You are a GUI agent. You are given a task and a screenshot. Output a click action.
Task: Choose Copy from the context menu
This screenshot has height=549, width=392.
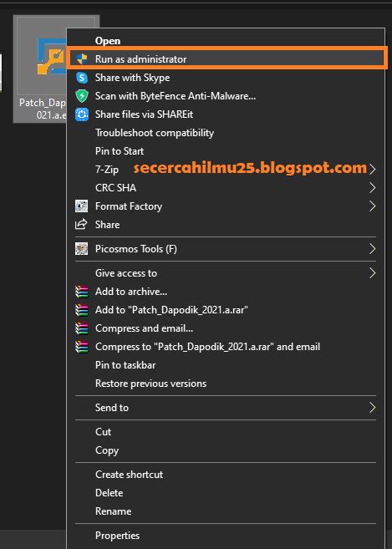227,450
